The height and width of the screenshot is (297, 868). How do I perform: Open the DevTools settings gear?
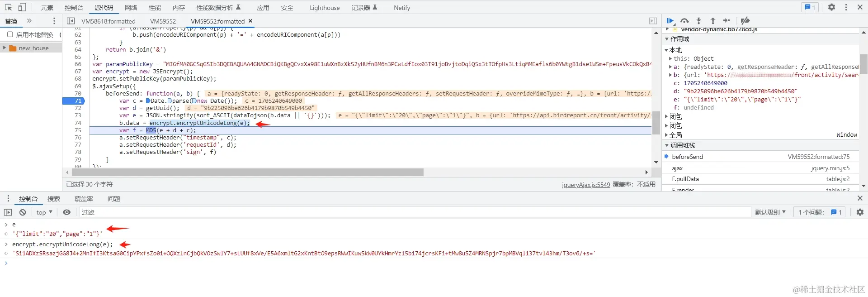[831, 7]
